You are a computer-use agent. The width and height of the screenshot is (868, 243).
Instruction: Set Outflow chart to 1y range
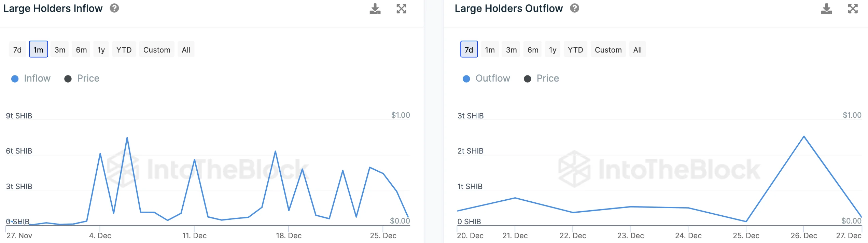coord(552,50)
